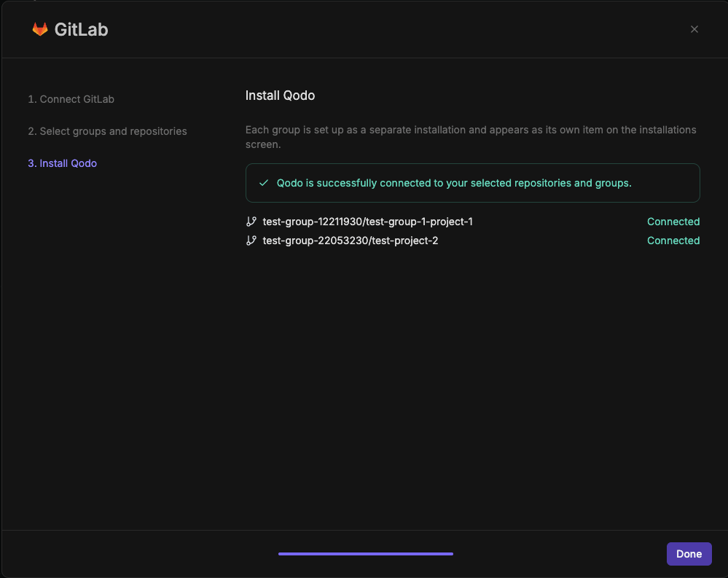Click the Done button
This screenshot has width=728, height=578.
click(689, 553)
